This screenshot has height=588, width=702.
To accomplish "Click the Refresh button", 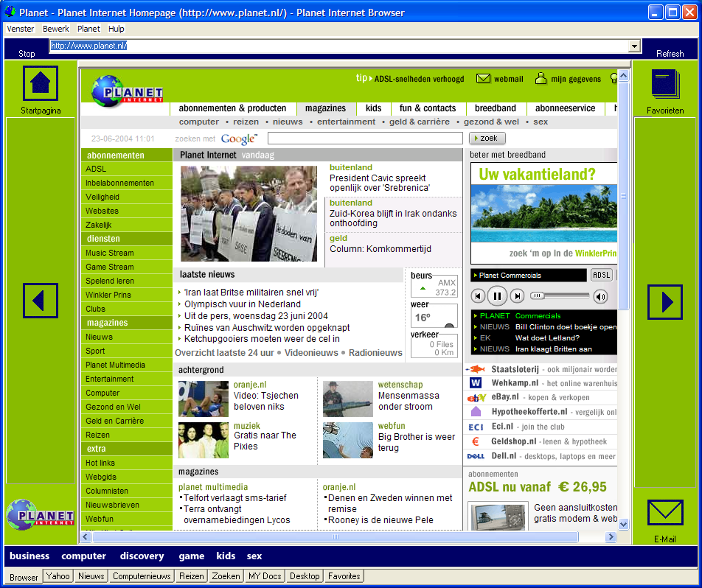I will [x=670, y=54].
